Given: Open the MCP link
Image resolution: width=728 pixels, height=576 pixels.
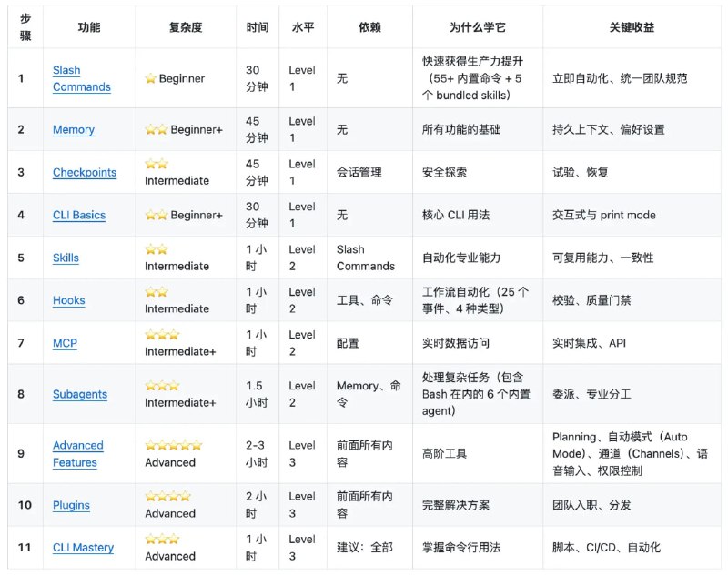Looking at the screenshot, I should [x=65, y=343].
